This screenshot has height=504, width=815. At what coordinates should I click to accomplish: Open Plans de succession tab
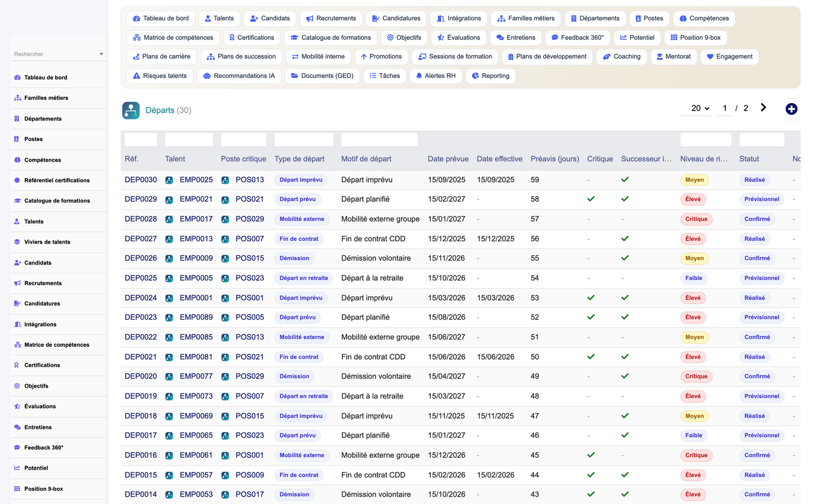tap(241, 56)
